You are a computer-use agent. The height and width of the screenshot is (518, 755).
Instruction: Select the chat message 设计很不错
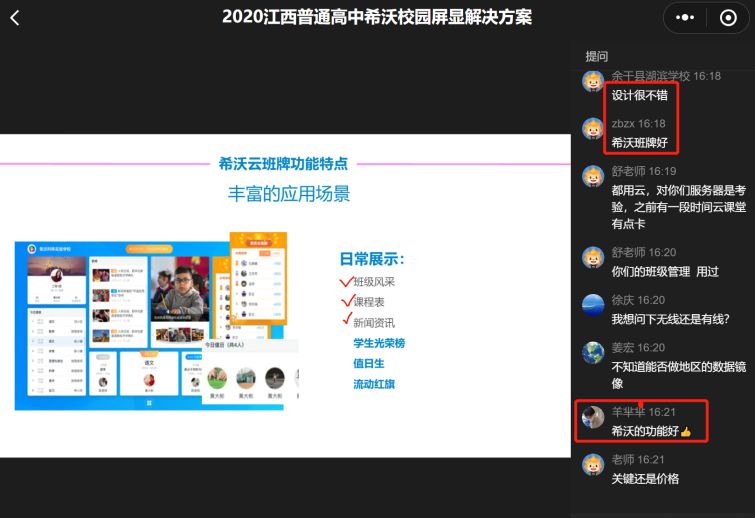(640, 95)
